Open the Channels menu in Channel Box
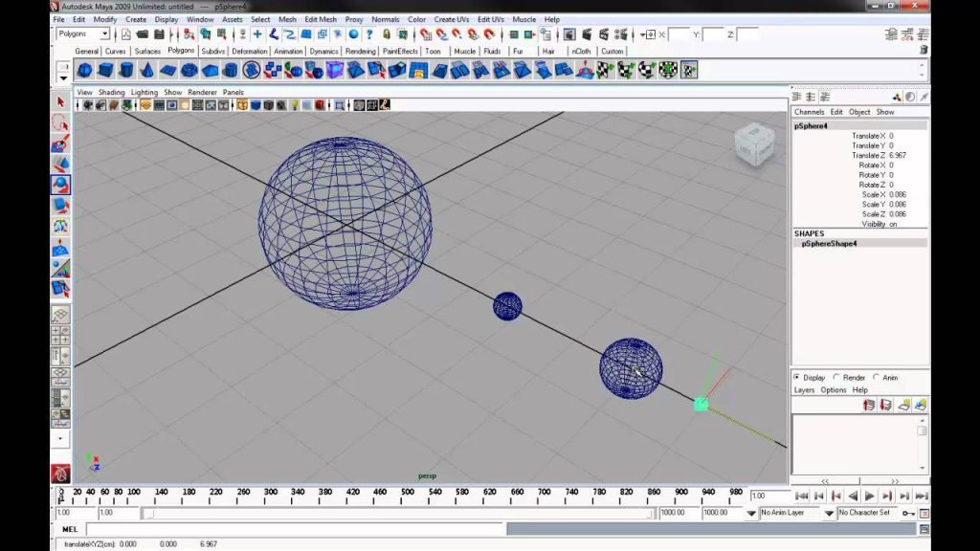 [809, 112]
